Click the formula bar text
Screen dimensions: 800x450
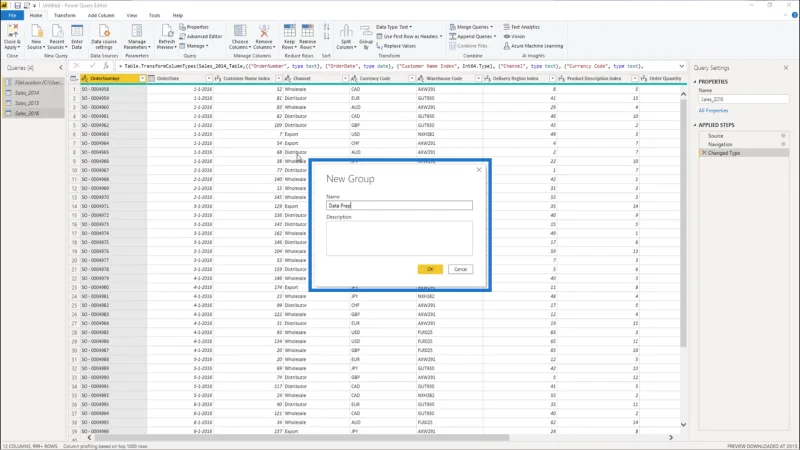[x=381, y=66]
